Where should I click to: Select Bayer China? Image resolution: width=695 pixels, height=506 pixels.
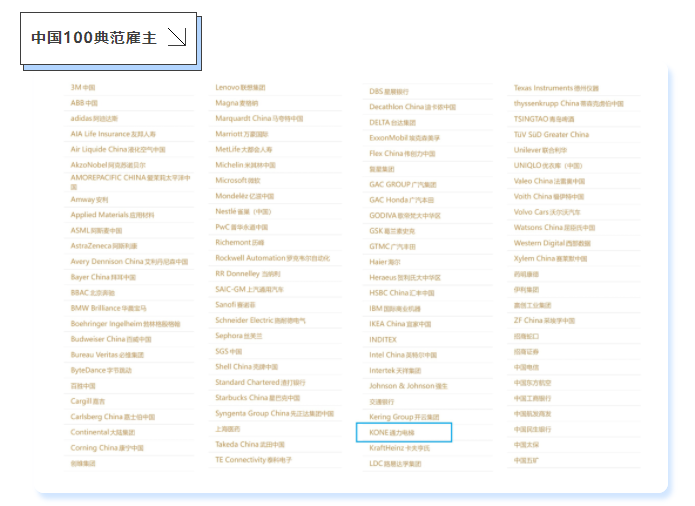(103, 277)
